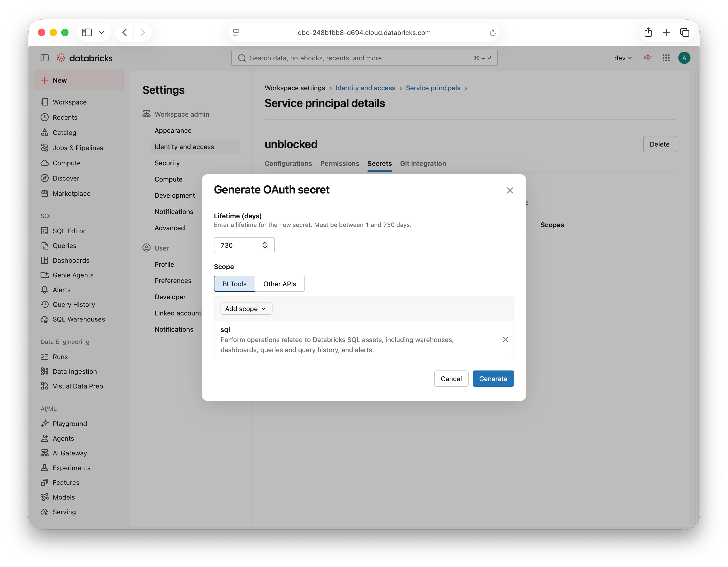Open Data Ingestion in the sidebar
Viewport: 728px width, 567px height.
point(75,371)
